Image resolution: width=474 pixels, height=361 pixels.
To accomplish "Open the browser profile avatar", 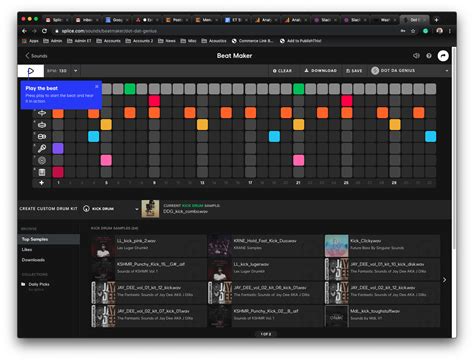I will pos(440,31).
